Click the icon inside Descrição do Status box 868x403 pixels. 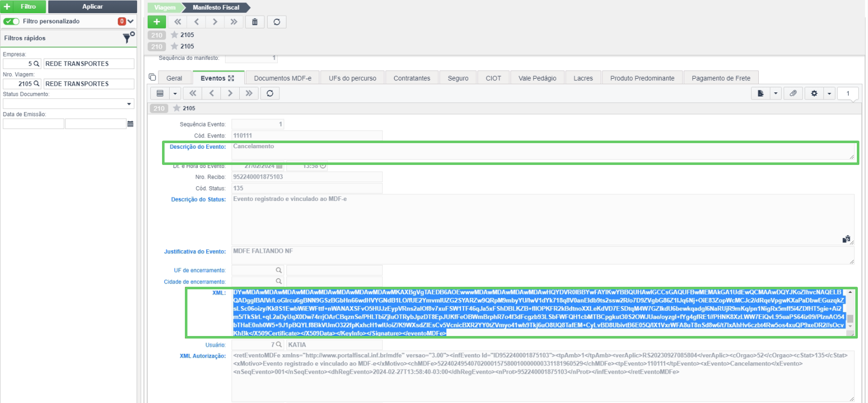tap(846, 239)
